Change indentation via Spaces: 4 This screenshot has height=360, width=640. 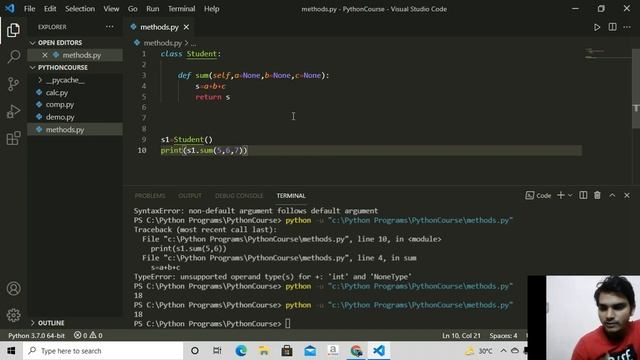point(503,336)
